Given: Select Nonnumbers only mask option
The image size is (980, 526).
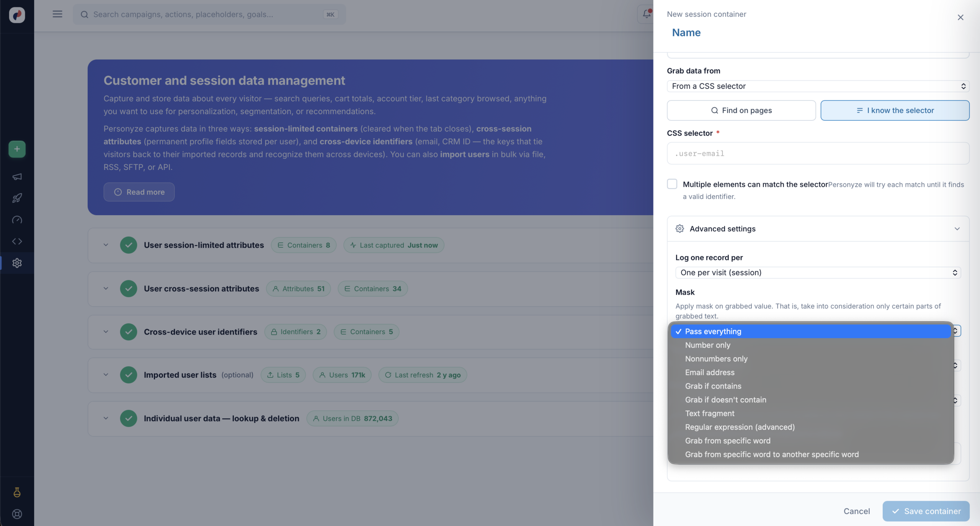Looking at the screenshot, I should pyautogui.click(x=810, y=359).
